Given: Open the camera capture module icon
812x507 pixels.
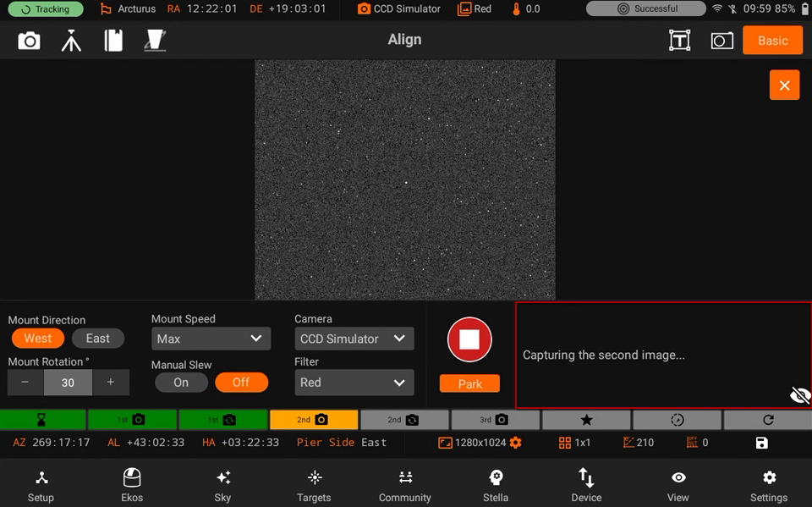Looking at the screenshot, I should pos(29,41).
